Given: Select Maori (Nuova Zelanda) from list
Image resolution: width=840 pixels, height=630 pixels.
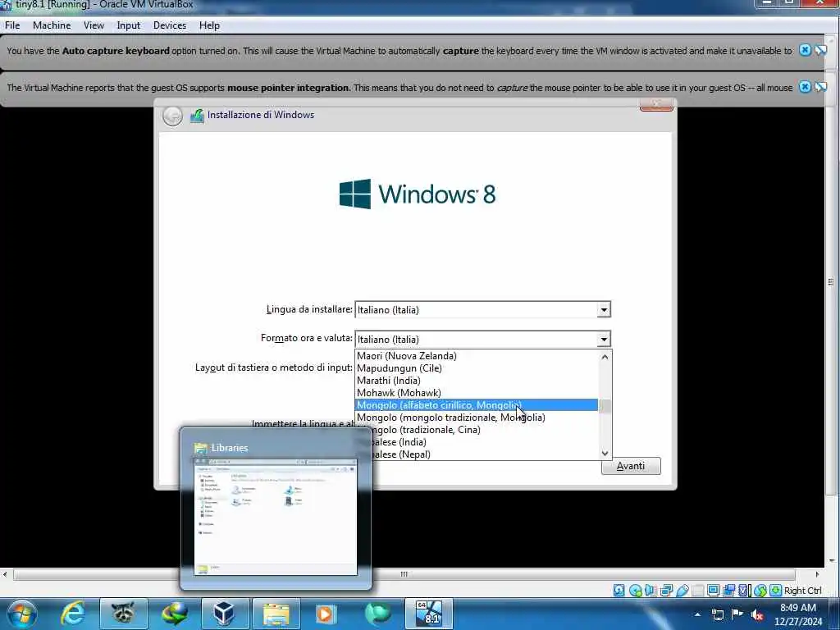Looking at the screenshot, I should click(x=477, y=356).
